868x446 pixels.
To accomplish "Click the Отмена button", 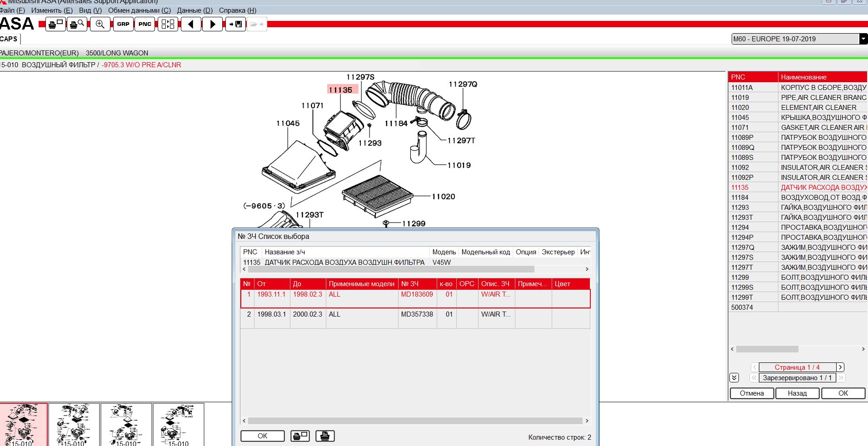I will 752,393.
